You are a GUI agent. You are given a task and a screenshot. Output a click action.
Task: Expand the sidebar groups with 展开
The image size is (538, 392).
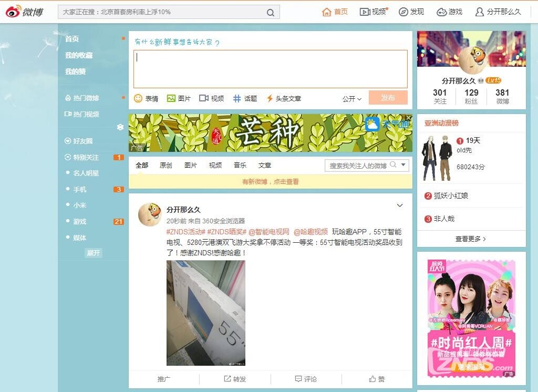[x=94, y=253]
